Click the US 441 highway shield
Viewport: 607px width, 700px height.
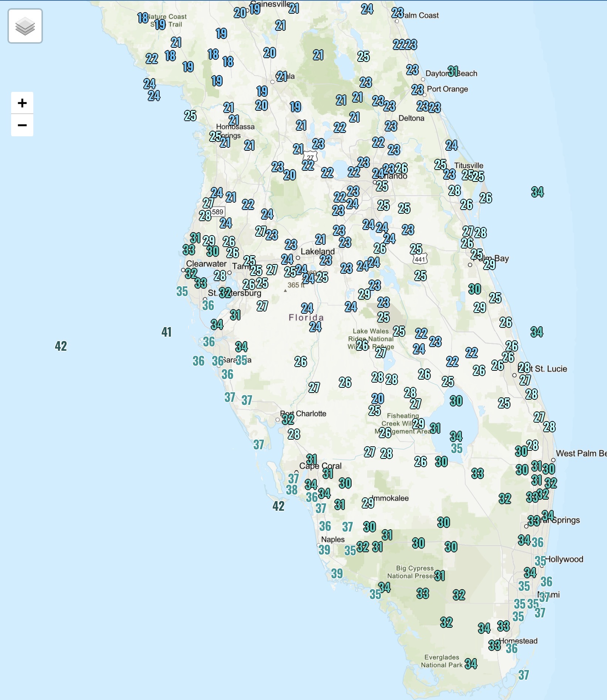(420, 259)
